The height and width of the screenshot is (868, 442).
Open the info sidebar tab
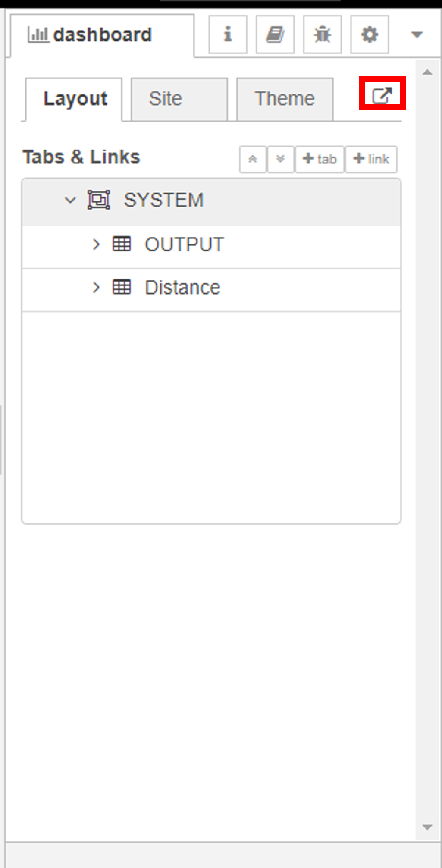(x=228, y=34)
